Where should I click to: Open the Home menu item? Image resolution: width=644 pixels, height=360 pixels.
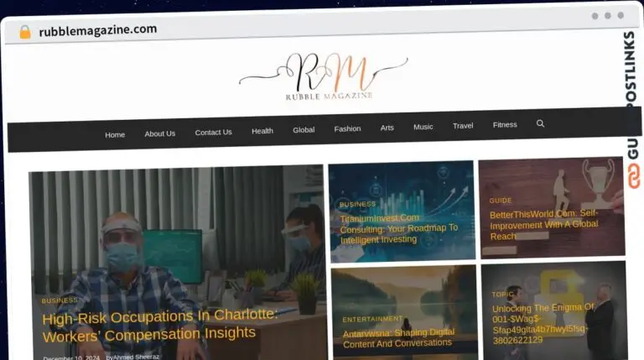click(x=115, y=134)
